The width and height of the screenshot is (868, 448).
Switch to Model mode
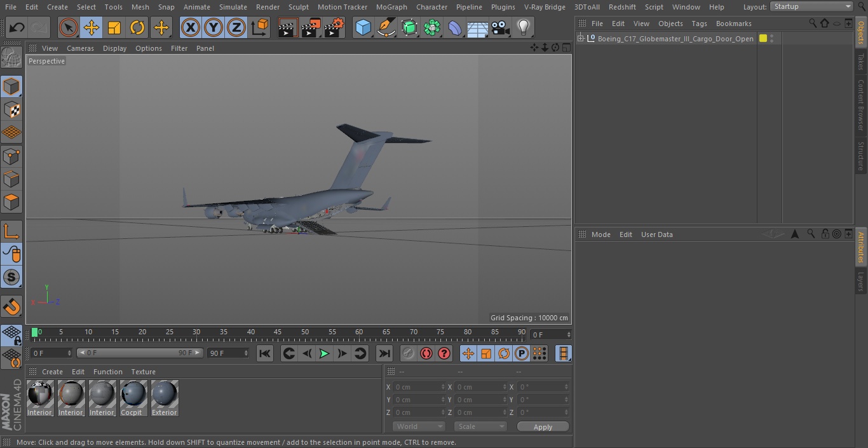pos(11,86)
